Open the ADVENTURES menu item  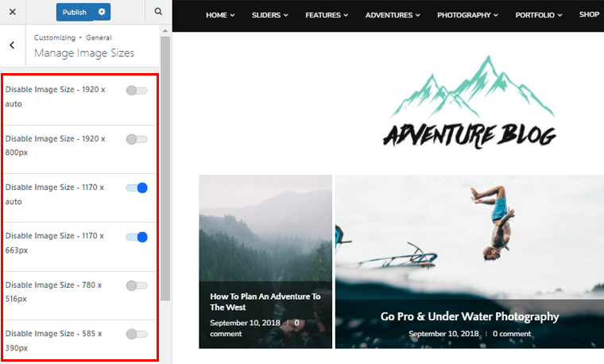click(x=393, y=15)
